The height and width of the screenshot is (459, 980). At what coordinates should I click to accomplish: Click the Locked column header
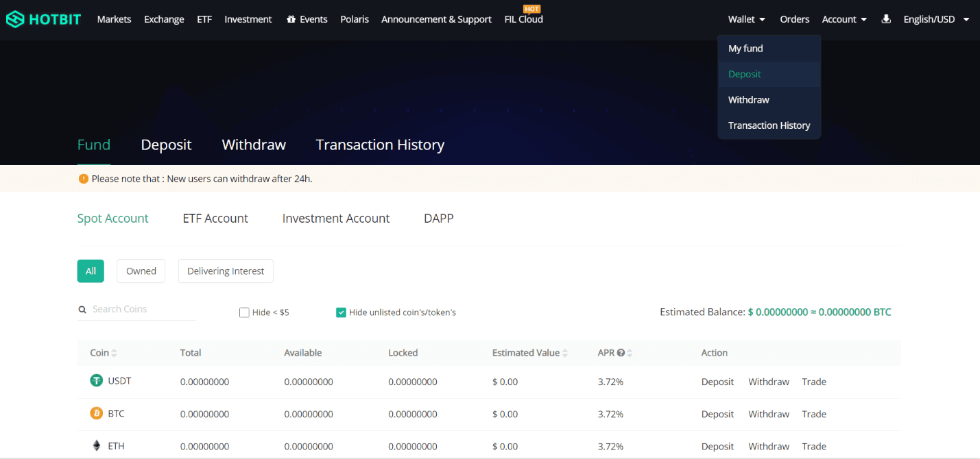tap(403, 353)
